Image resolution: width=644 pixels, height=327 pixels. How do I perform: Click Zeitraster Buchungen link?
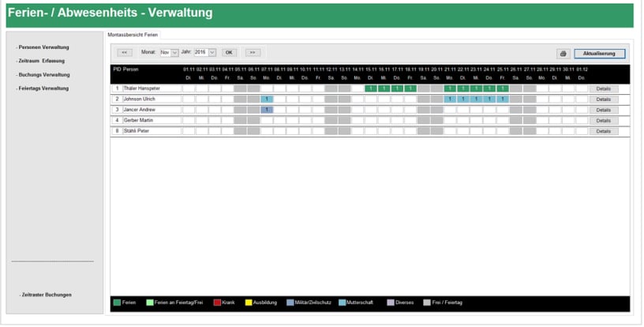(46, 295)
